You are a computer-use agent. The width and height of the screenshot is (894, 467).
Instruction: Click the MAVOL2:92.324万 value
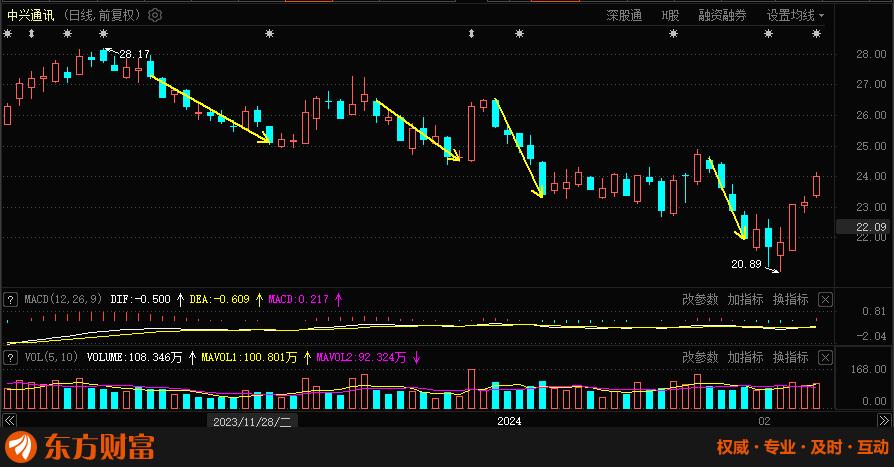pyautogui.click(x=361, y=358)
